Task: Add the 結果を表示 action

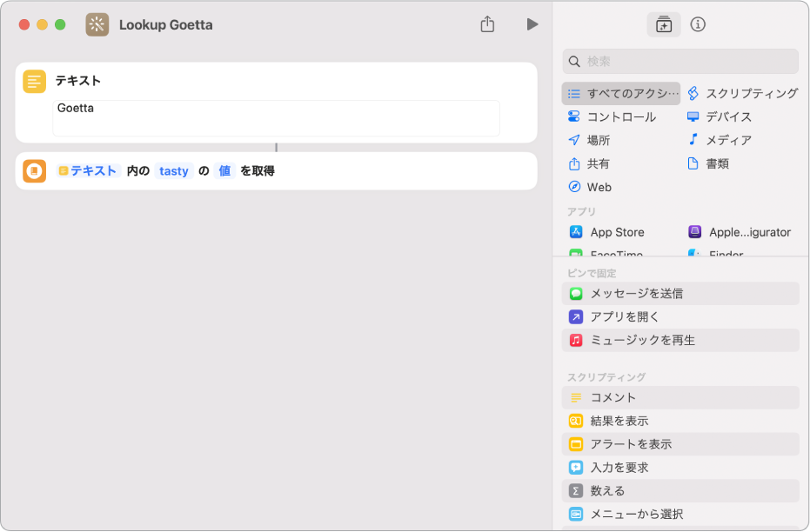Action: click(680, 421)
